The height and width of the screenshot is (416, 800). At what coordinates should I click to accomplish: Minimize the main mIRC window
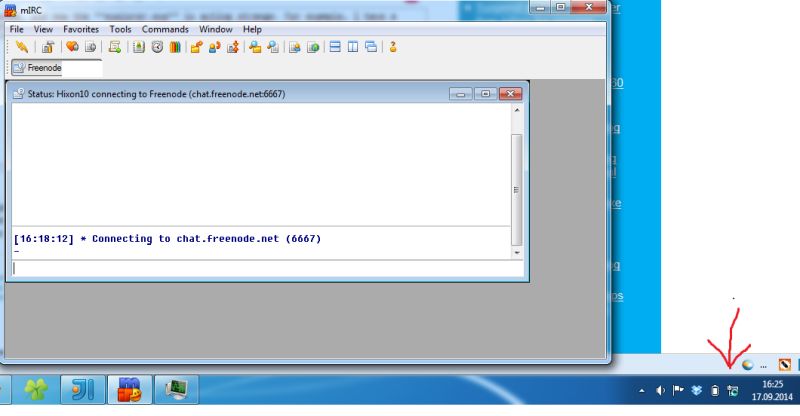point(541,7)
